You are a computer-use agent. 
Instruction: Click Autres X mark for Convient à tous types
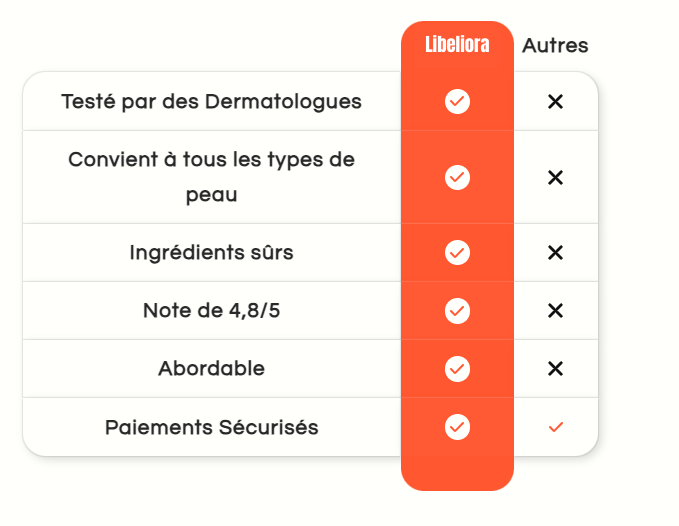(556, 177)
